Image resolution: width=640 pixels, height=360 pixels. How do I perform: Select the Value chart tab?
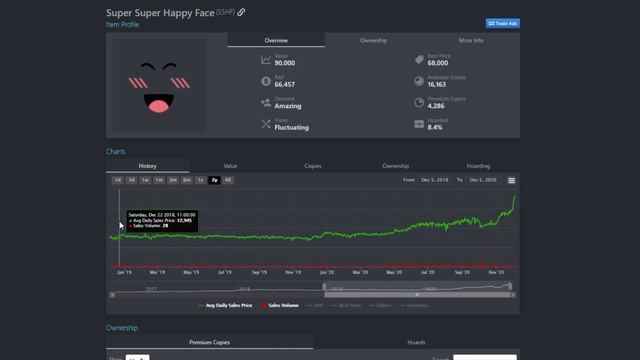tap(230, 166)
